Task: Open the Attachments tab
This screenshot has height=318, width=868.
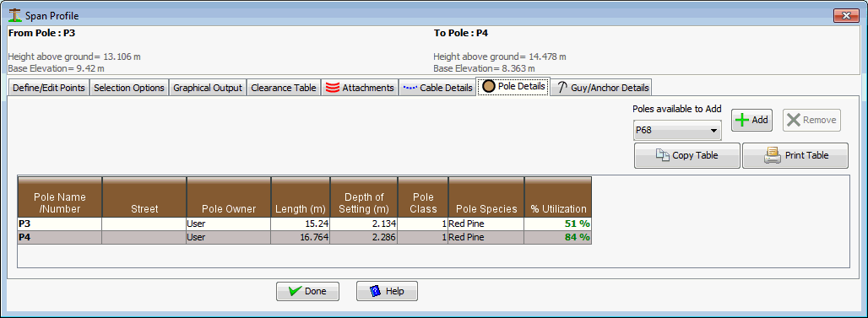Action: 360,88
